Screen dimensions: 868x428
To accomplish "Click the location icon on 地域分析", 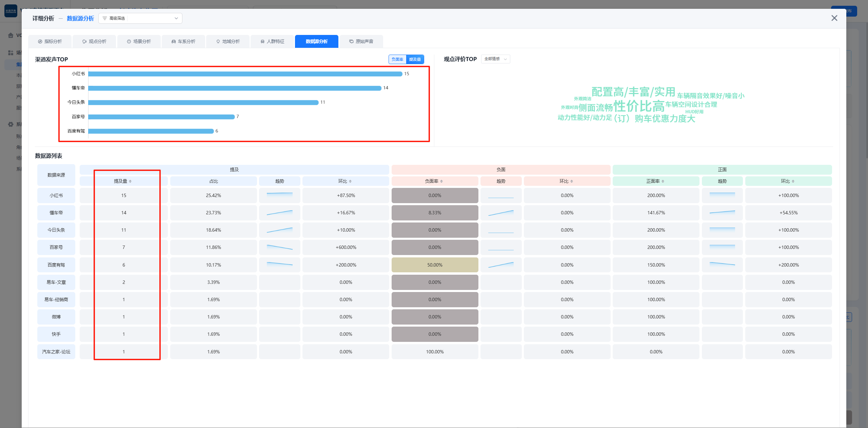I will click(218, 41).
